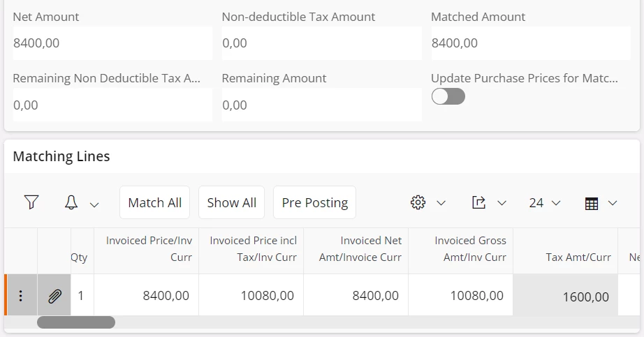Open the 24 page size dropdown
Viewport: 644px width, 337px height.
pyautogui.click(x=545, y=202)
